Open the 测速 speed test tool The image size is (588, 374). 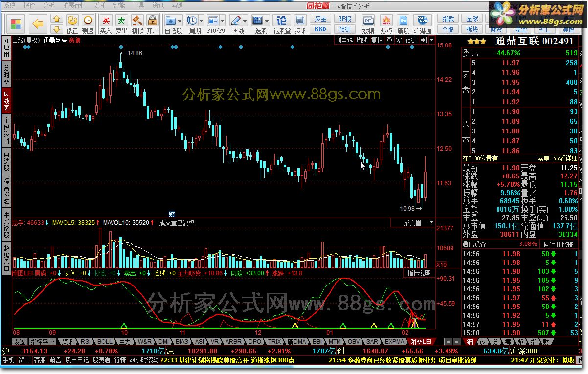pyautogui.click(x=88, y=23)
